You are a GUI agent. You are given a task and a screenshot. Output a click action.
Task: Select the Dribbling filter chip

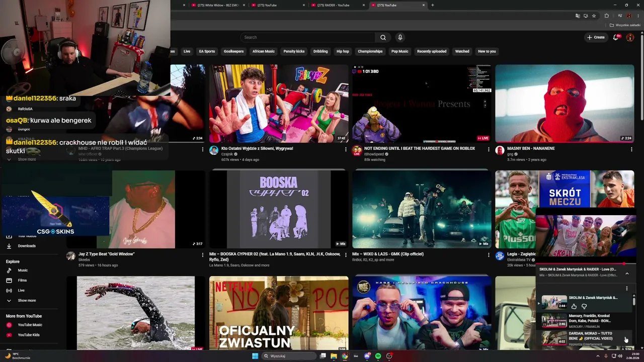[x=320, y=51]
